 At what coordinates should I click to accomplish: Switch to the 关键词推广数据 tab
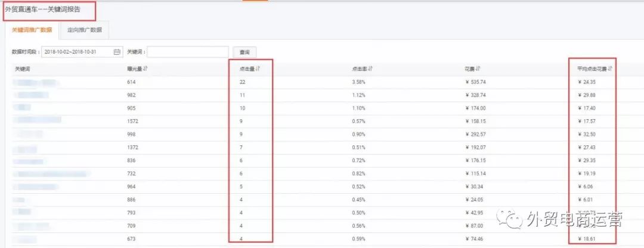(32, 30)
